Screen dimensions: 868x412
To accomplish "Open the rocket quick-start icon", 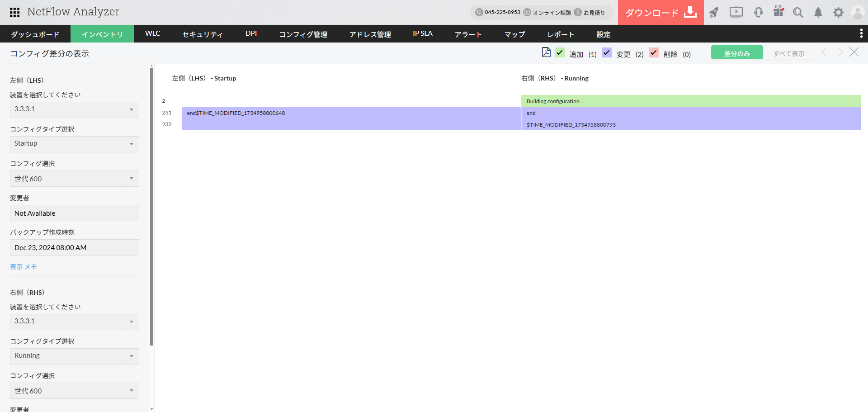I will pos(714,12).
